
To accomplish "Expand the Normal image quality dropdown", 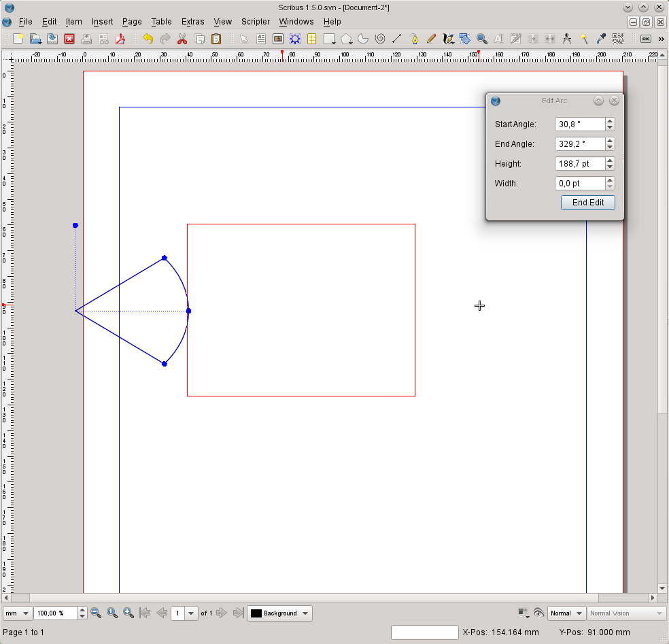I will click(x=566, y=613).
